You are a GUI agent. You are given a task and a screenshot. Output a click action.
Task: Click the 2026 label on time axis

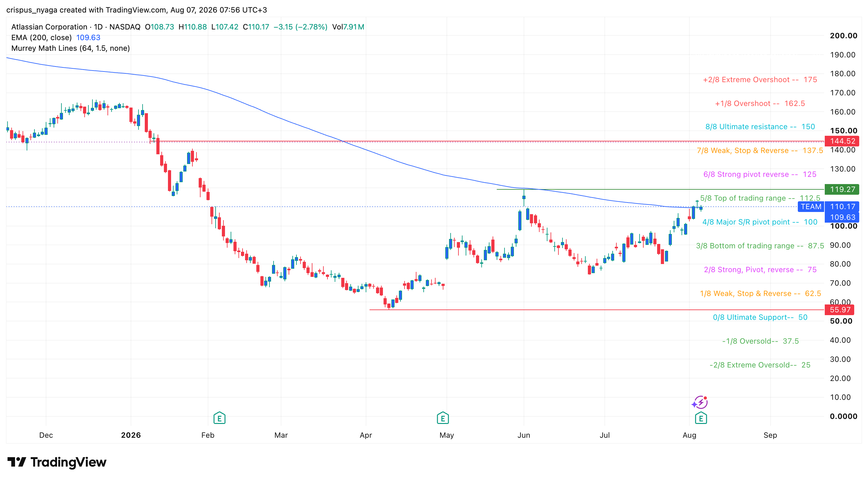(131, 435)
